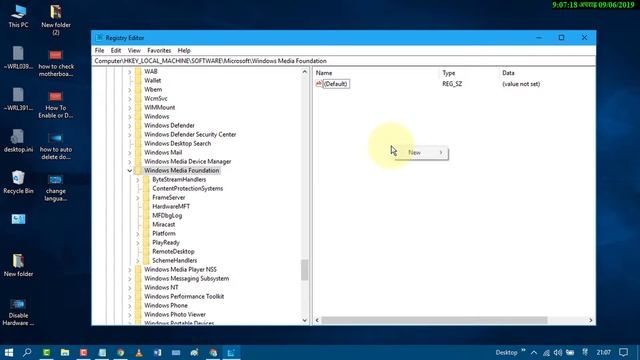Open the Favorites menu
Viewport: 640px width, 360px height.
(159, 51)
